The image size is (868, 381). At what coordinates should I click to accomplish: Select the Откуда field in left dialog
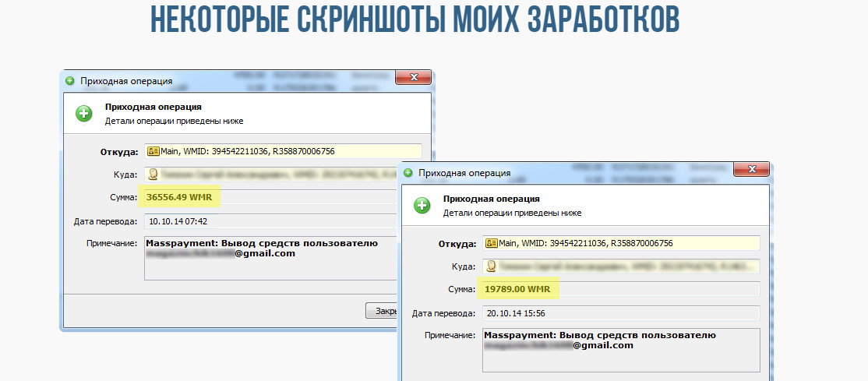point(283,151)
